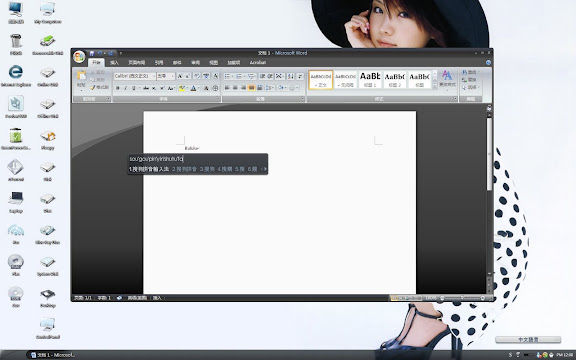Open the round Office button menu
This screenshot has width=576, height=360.
point(79,57)
